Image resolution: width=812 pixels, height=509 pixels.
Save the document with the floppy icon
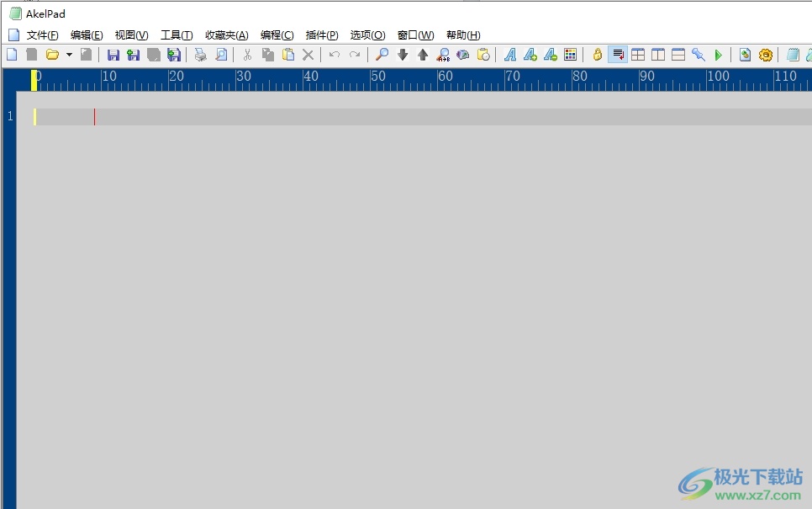point(113,55)
